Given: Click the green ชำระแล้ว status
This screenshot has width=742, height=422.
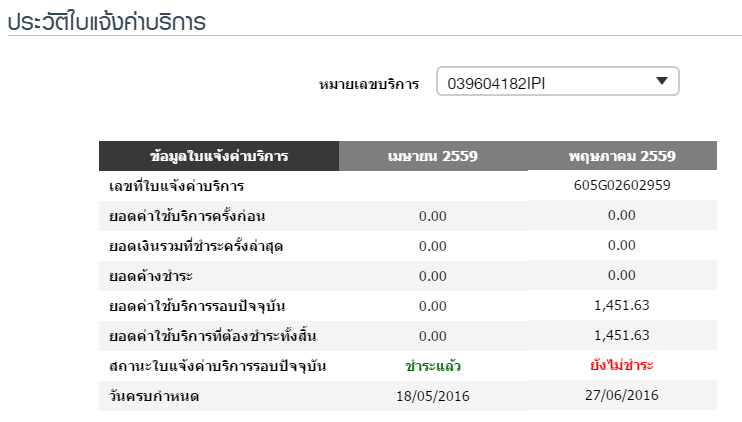Looking at the screenshot, I should coord(432,365).
